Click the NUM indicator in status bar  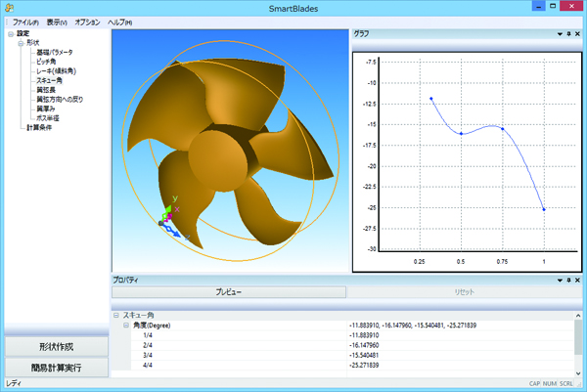550,384
